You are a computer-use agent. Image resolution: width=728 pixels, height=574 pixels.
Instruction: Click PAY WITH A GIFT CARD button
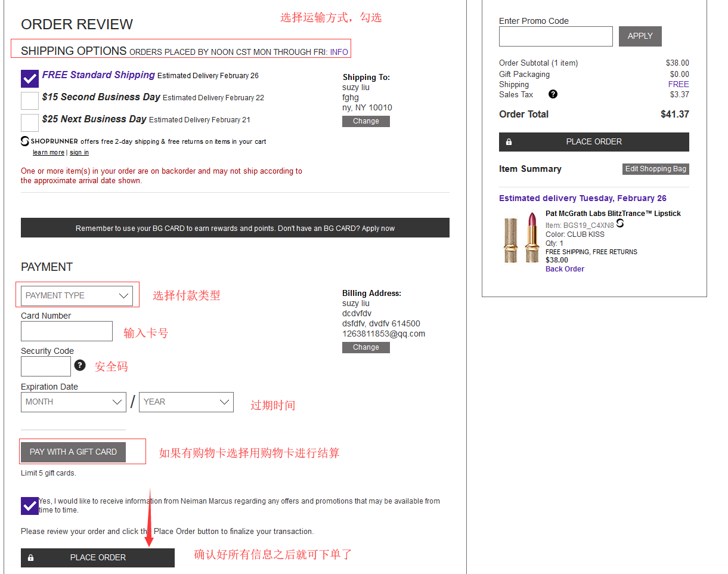[73, 452]
